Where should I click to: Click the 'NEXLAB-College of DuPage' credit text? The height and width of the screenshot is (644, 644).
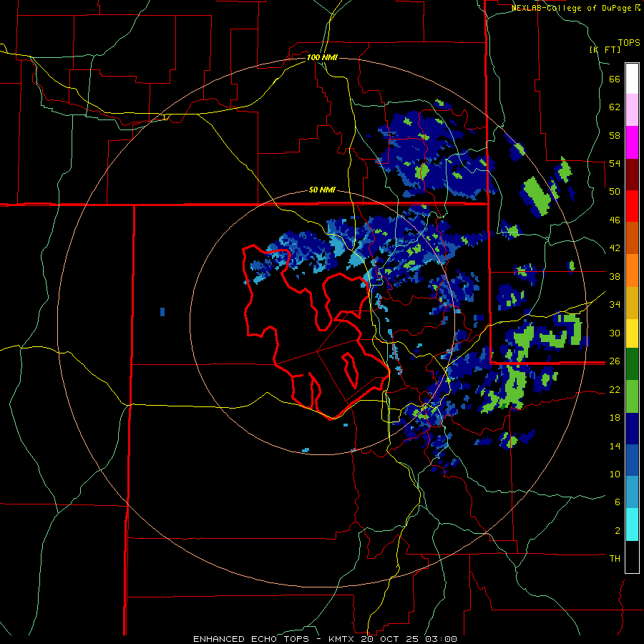pos(572,8)
